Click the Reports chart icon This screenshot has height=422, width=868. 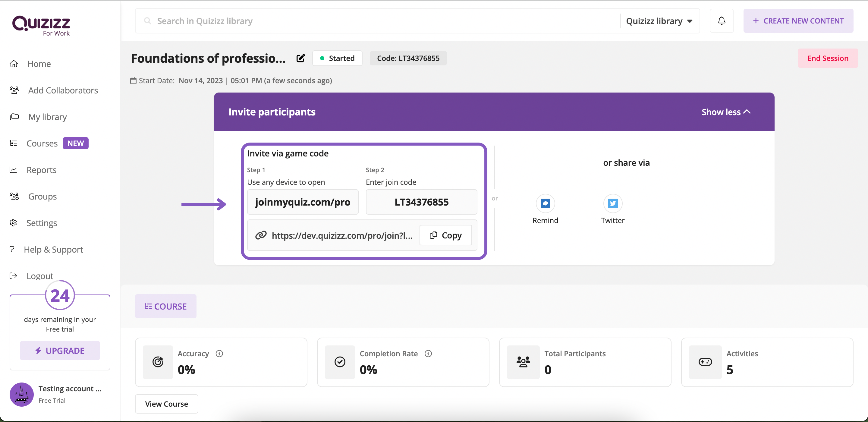pyautogui.click(x=13, y=169)
